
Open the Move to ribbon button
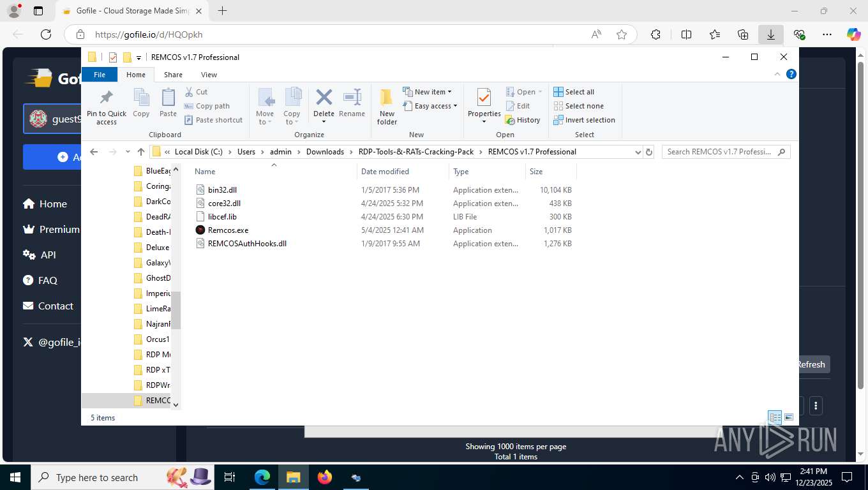(x=265, y=107)
